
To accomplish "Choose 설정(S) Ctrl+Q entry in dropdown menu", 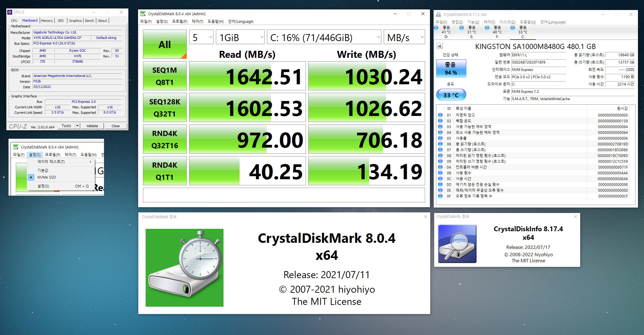I will tap(61, 186).
